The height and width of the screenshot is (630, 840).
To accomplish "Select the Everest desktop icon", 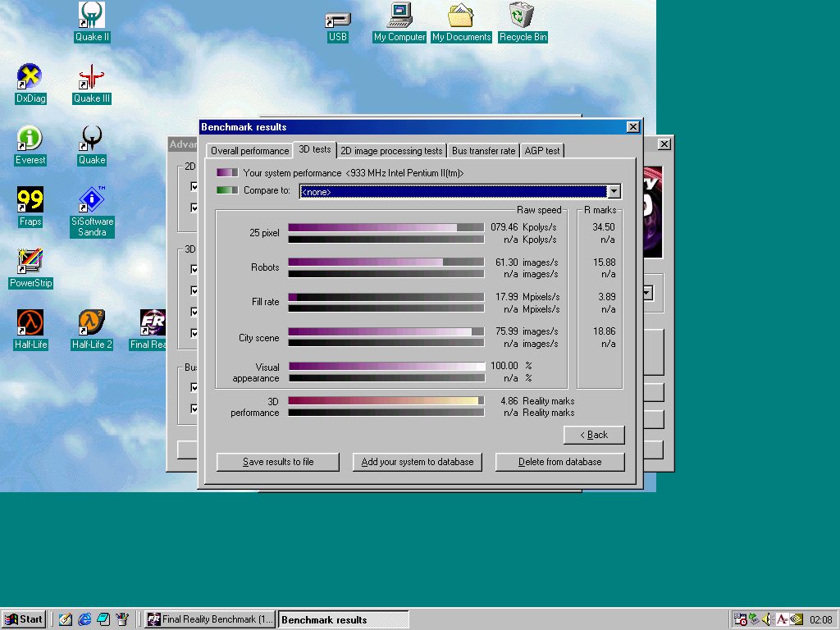I will 30,139.
